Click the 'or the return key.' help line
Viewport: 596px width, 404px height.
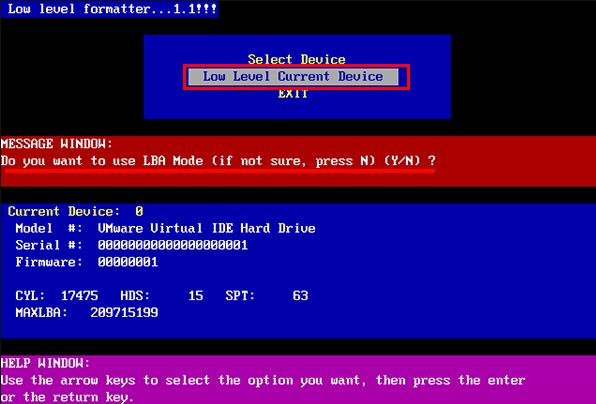(68, 398)
